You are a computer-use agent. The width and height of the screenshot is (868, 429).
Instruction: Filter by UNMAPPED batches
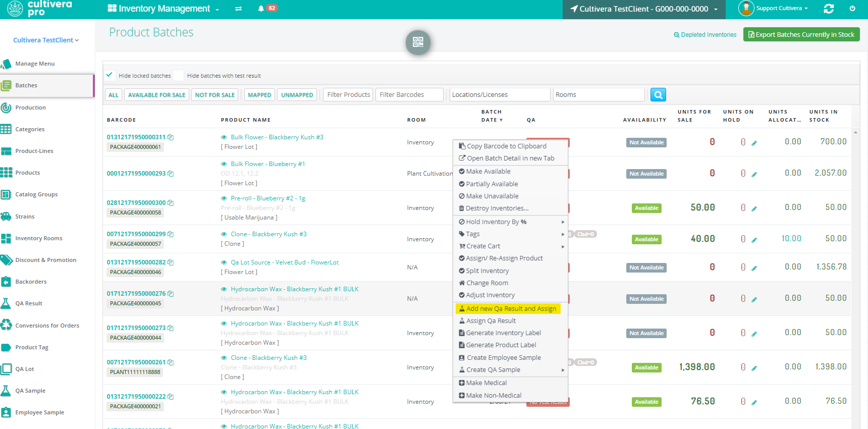(x=297, y=95)
